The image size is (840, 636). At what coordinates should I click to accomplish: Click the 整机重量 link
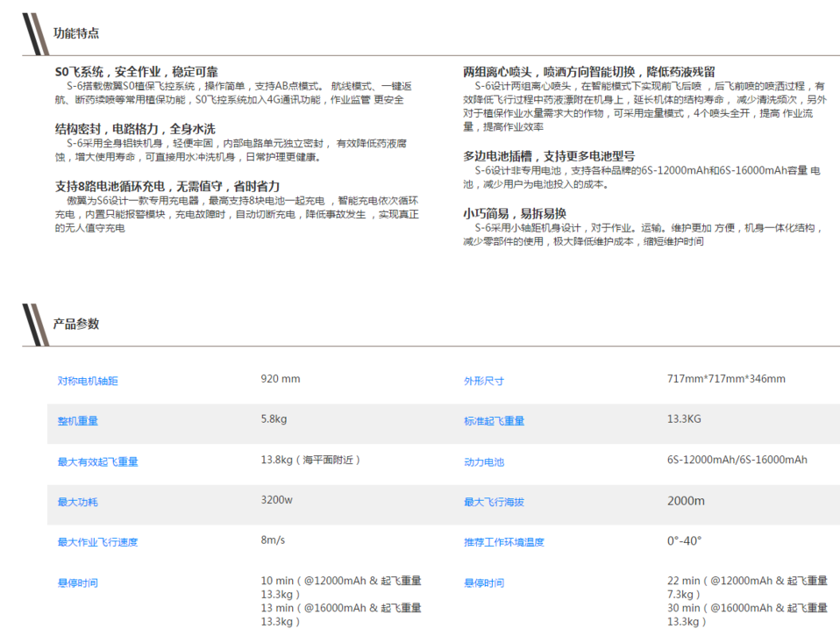(x=78, y=421)
